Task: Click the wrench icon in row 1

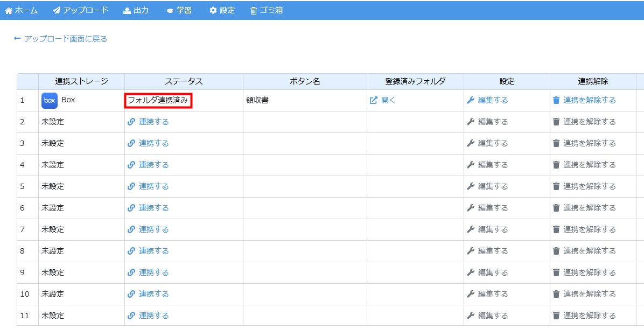Action: pos(470,101)
